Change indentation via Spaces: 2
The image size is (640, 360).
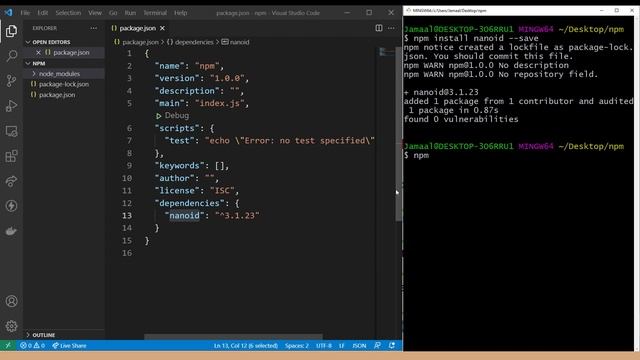click(297, 345)
